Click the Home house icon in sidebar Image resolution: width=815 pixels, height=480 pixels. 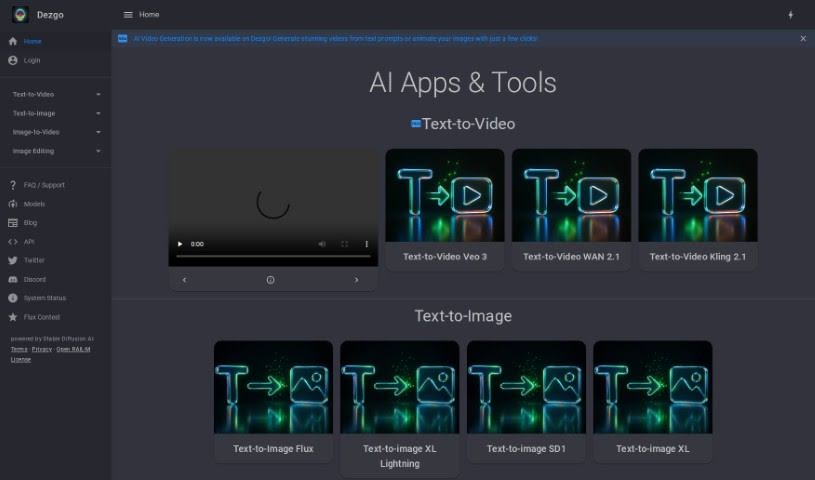click(x=13, y=41)
